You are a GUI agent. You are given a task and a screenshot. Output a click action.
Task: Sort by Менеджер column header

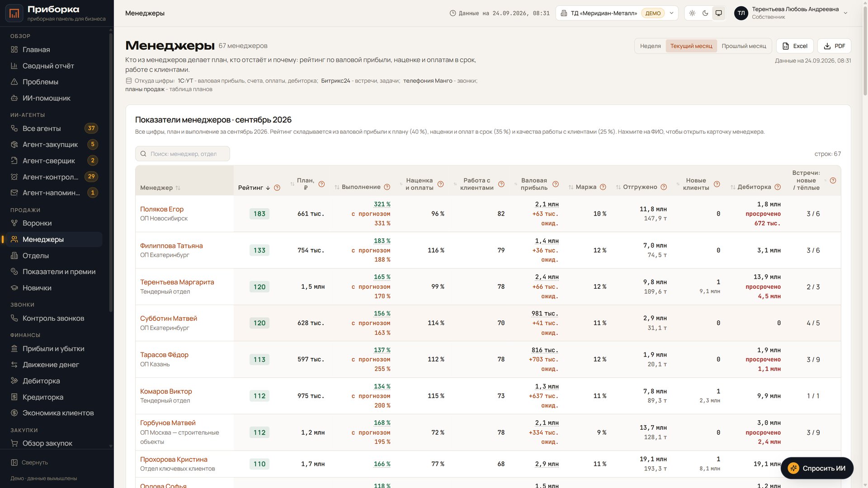(x=160, y=188)
